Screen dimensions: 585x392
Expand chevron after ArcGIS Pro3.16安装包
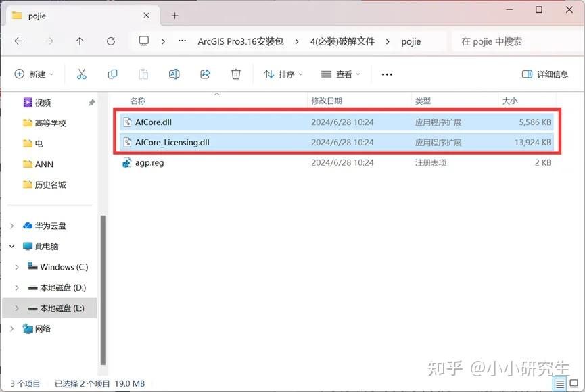point(297,41)
